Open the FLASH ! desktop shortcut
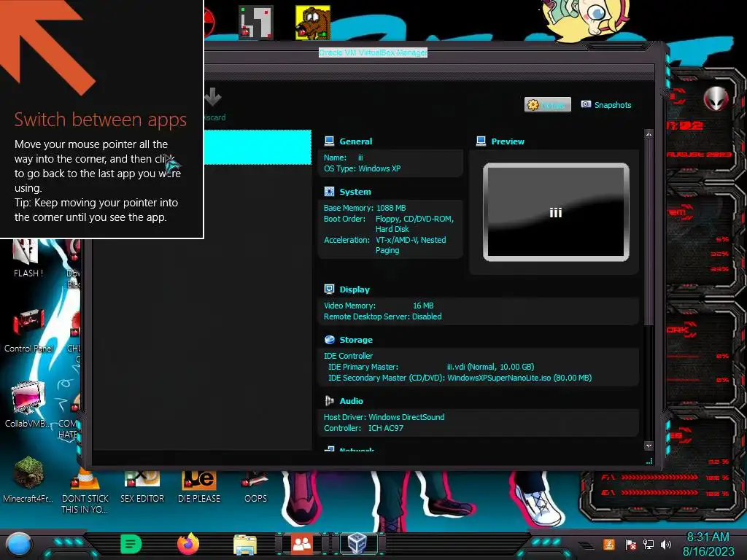747x560 pixels. (28, 259)
